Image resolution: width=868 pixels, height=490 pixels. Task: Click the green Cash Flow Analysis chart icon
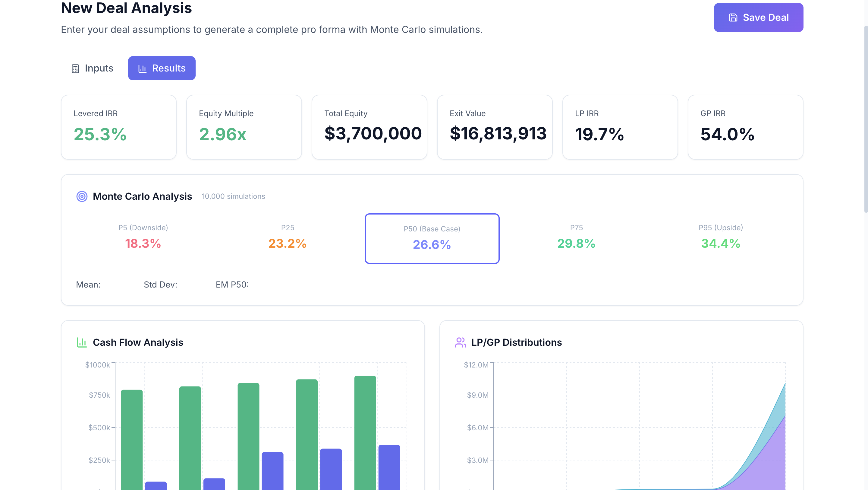82,342
